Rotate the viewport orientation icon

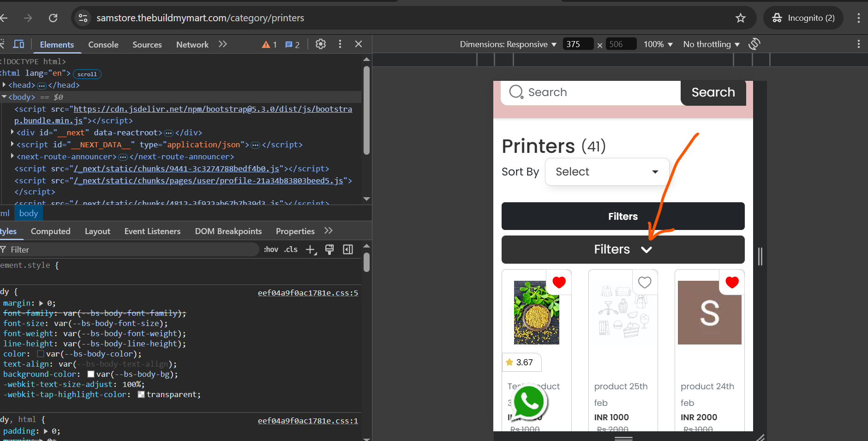(754, 44)
